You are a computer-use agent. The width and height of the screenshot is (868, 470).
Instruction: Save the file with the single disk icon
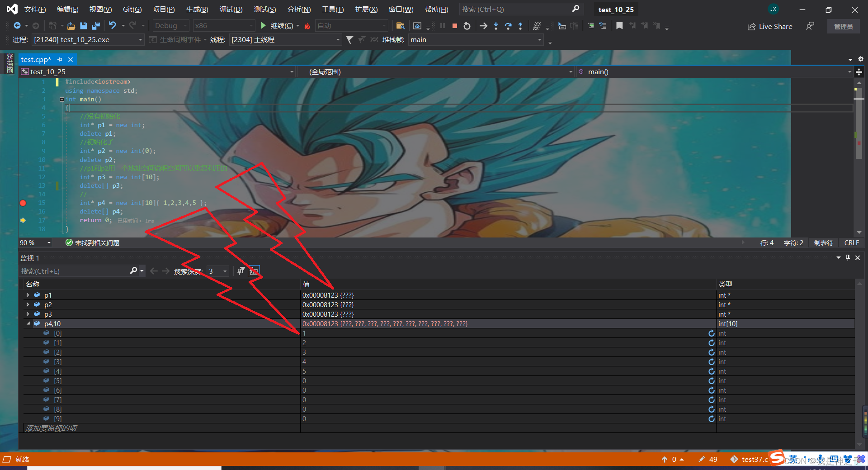click(x=83, y=26)
